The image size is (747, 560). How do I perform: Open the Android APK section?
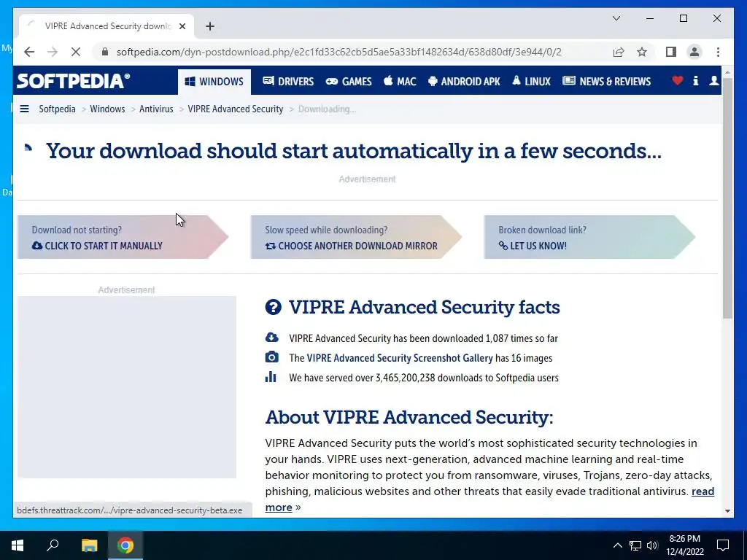464,82
